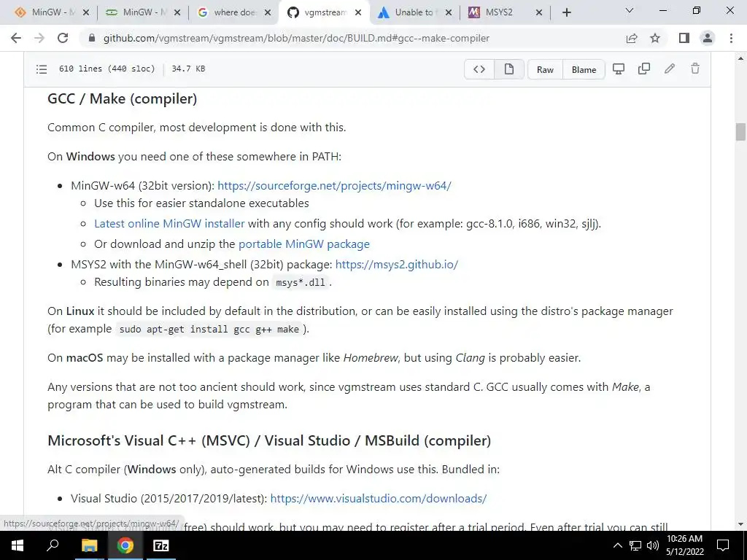
Task: Open the msys2.github.io link
Action: click(396, 265)
